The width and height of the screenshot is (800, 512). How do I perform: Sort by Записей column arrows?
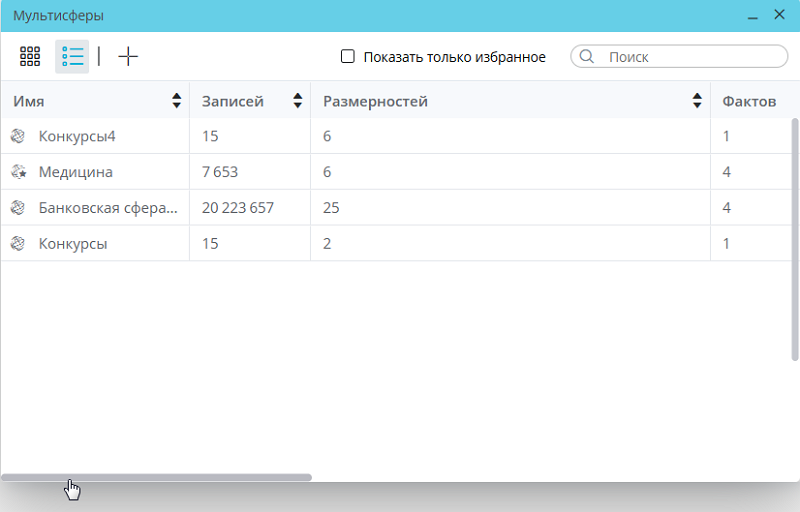[298, 101]
